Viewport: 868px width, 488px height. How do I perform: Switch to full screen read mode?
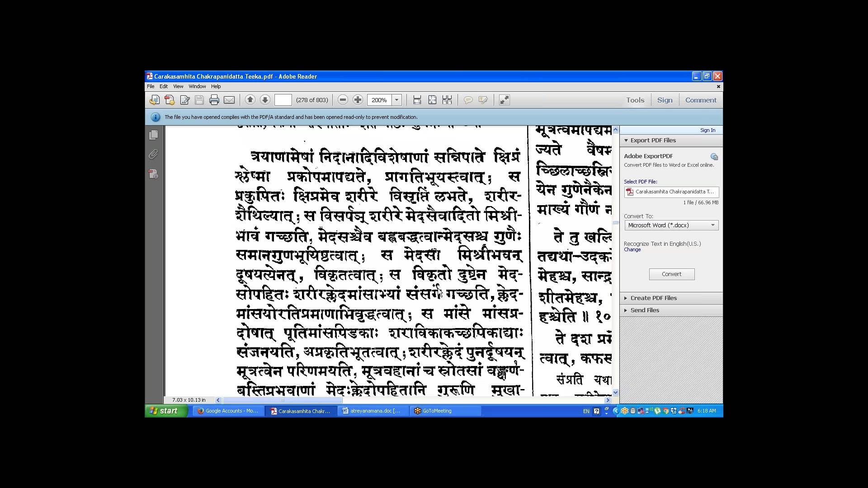(x=504, y=100)
